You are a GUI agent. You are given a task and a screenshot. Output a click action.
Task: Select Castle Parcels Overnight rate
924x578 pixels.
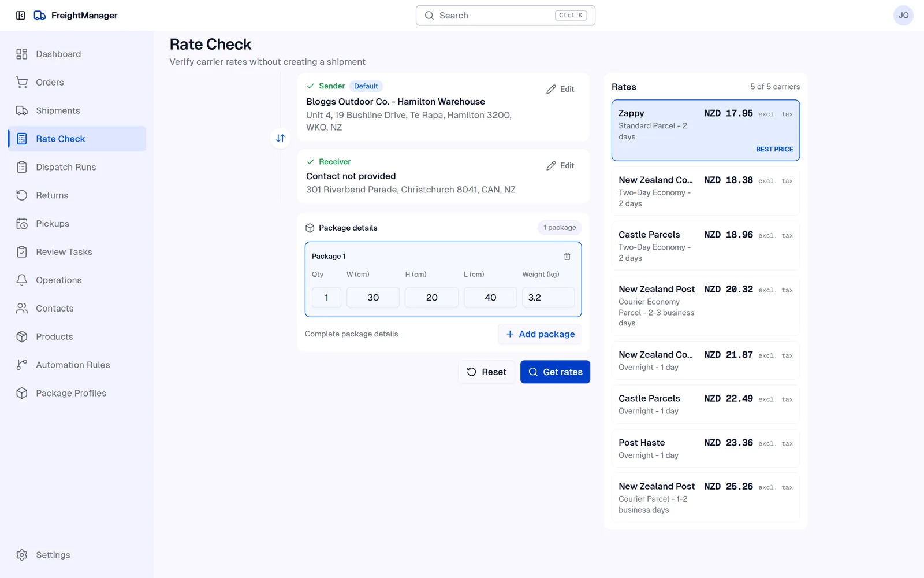click(x=706, y=405)
